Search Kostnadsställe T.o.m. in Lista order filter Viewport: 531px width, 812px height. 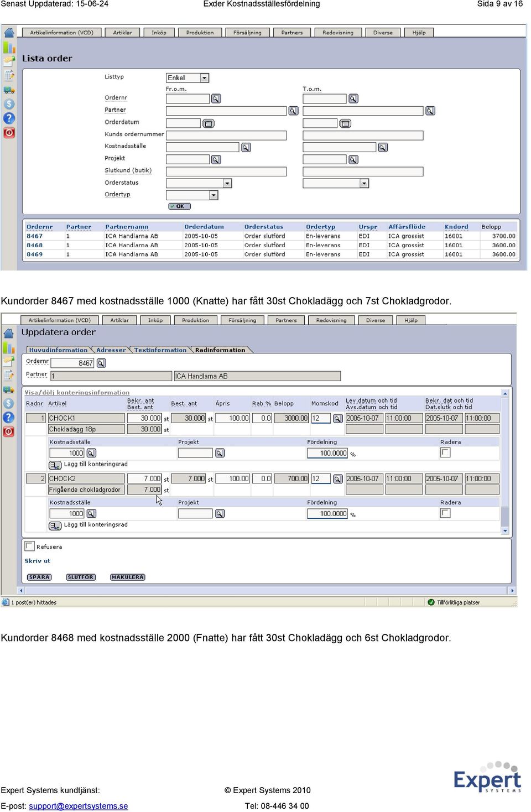click(383, 147)
